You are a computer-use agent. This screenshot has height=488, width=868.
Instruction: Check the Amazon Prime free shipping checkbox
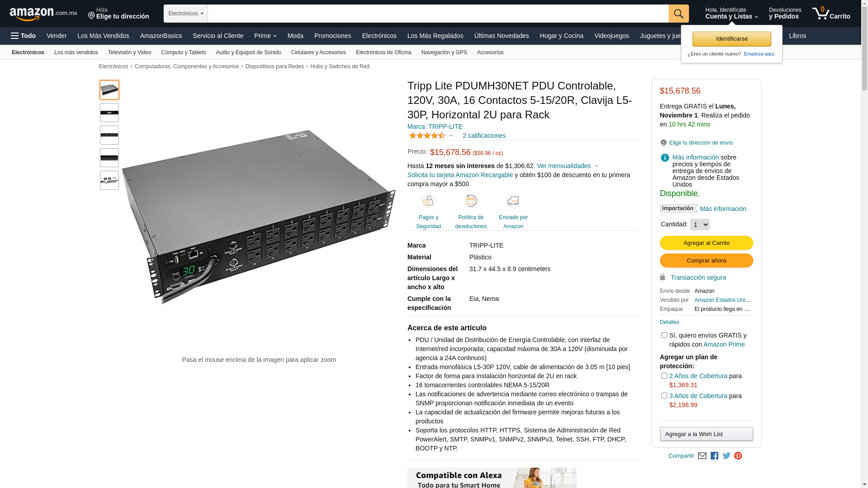coord(664,335)
